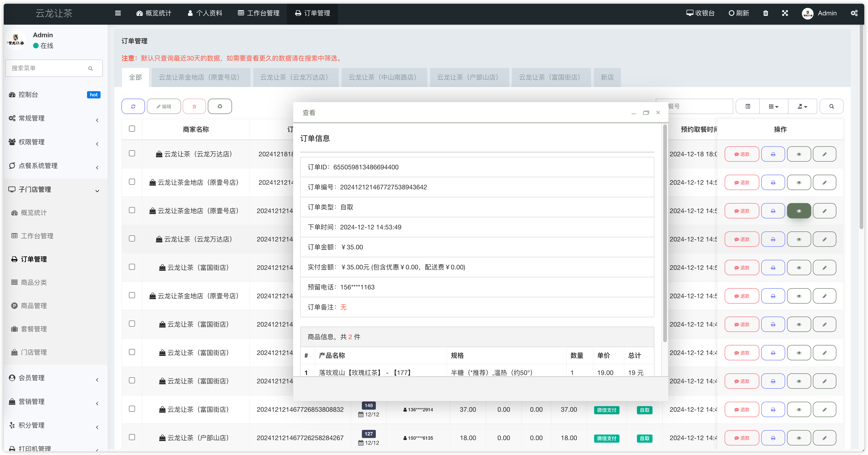This screenshot has width=868, height=455.
Task: Click the order dialog vertical scrollbar
Action: tap(665, 233)
